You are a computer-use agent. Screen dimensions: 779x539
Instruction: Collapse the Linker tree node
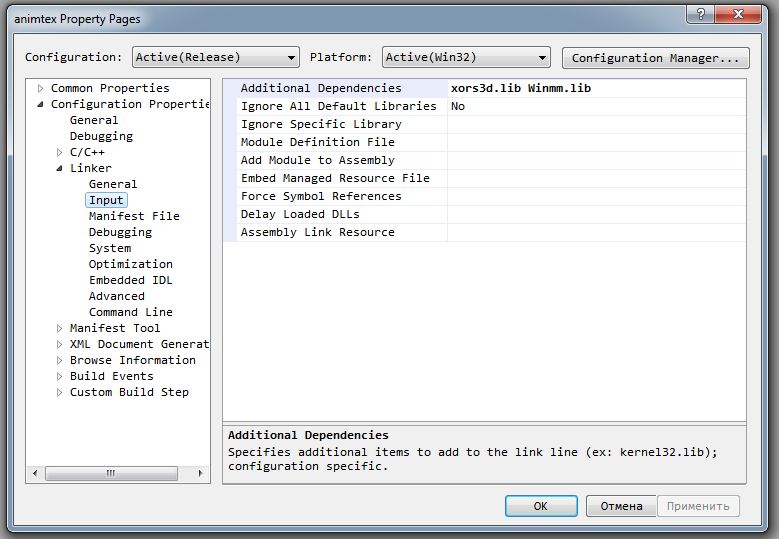pyautogui.click(x=60, y=168)
